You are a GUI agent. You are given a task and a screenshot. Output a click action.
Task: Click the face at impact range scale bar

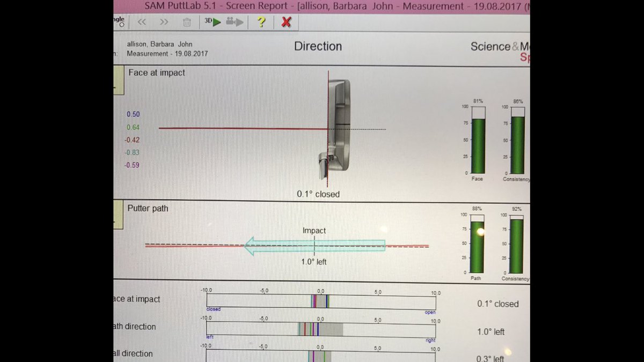pyautogui.click(x=321, y=301)
